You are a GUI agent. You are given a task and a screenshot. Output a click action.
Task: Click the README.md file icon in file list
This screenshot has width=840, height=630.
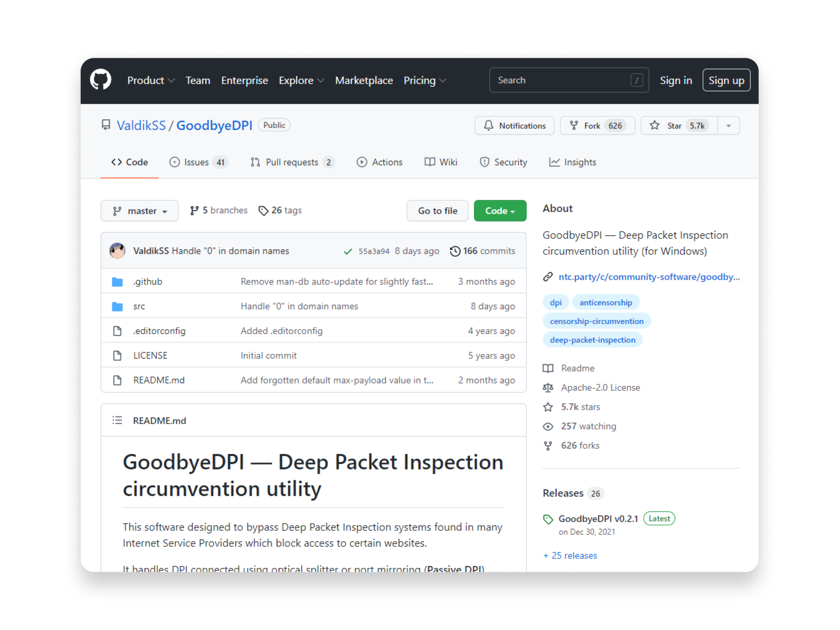117,380
